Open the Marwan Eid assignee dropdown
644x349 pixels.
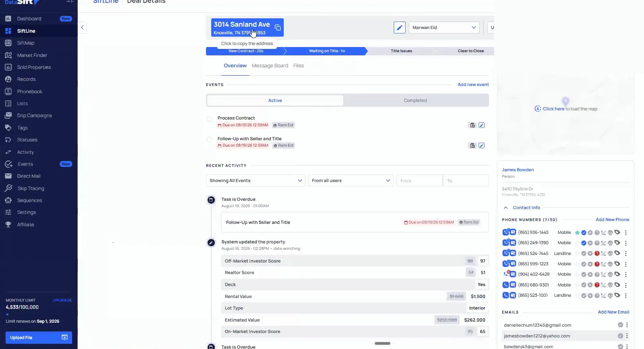click(444, 27)
